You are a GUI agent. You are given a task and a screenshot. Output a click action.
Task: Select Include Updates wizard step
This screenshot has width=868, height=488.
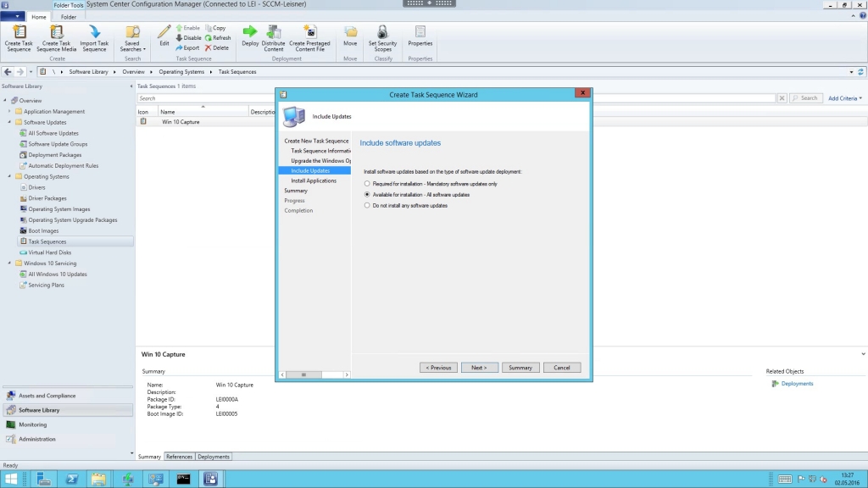[314, 170]
